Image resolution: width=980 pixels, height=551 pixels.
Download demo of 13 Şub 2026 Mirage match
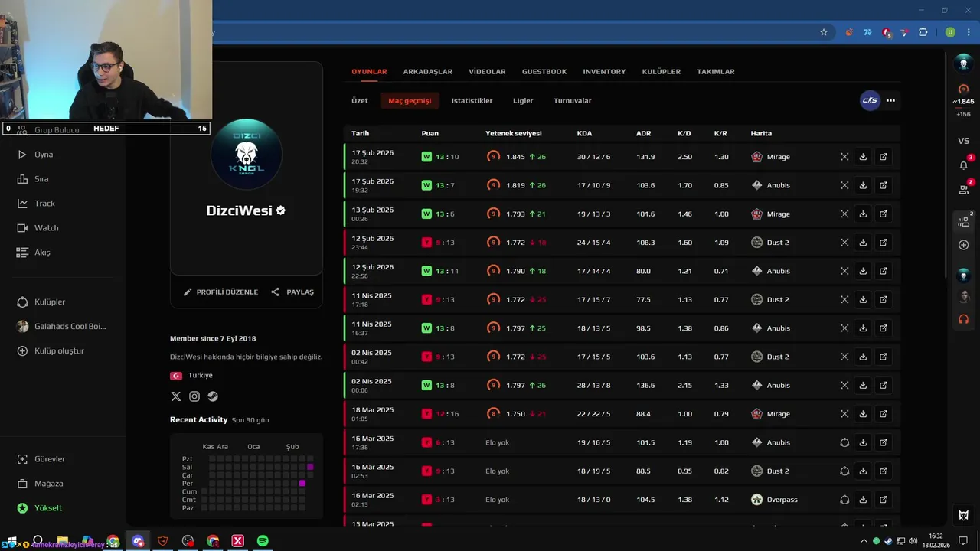point(863,214)
